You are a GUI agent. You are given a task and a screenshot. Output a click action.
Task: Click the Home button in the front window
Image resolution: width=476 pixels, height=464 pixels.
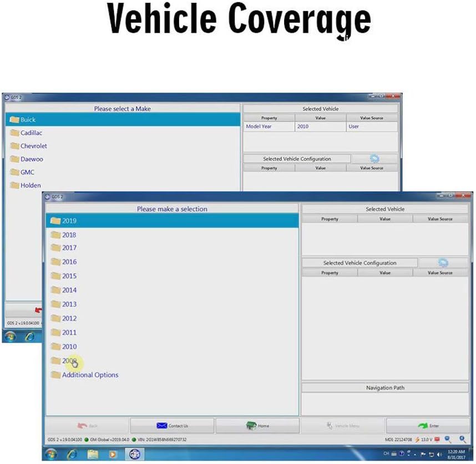(x=257, y=426)
